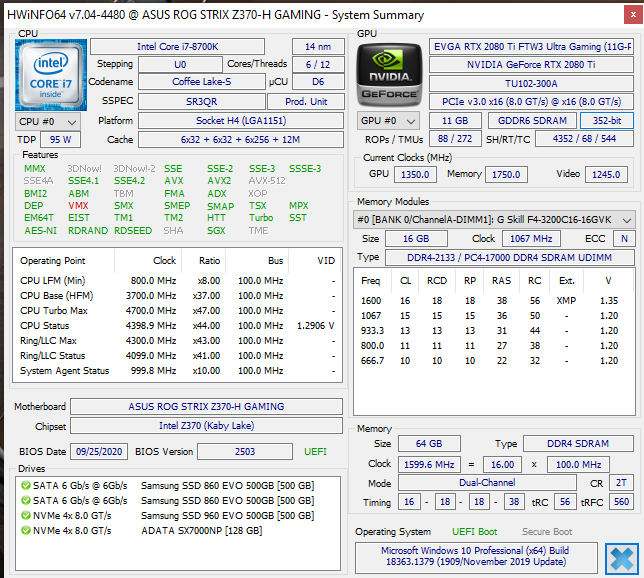Click the NVIDIA GeForce GPU logo
Image resolution: width=644 pixels, height=578 pixels.
coord(389,75)
